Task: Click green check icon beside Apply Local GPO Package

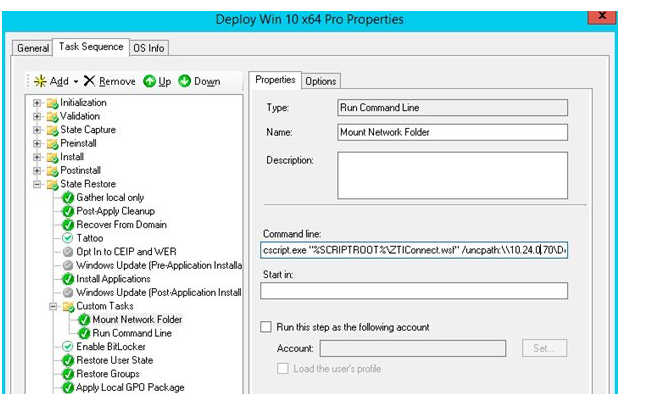Action: (x=68, y=388)
